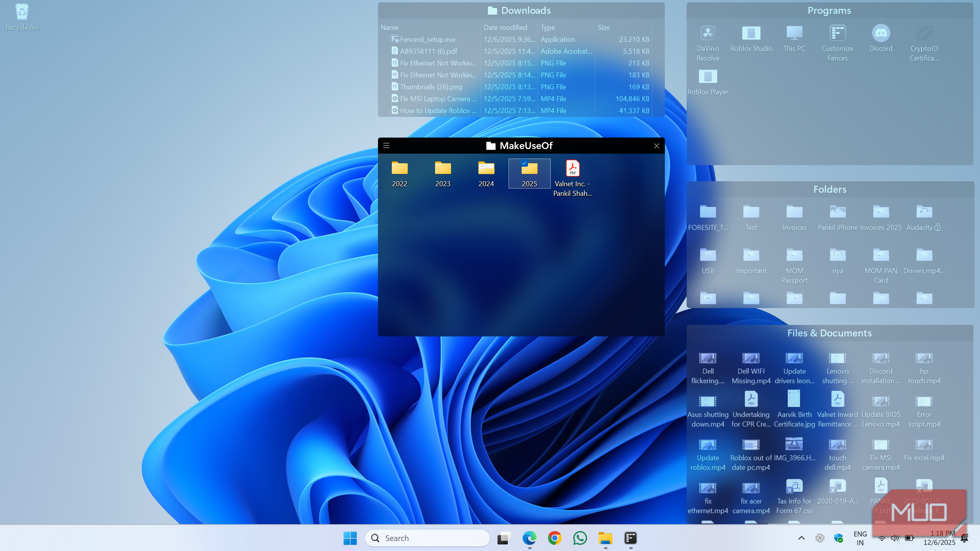Open Invoices 2025 folder
The height and width of the screenshot is (551, 980).
pyautogui.click(x=881, y=218)
